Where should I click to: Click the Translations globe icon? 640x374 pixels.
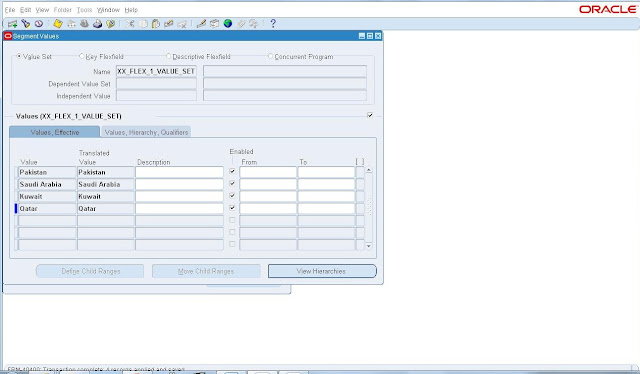(x=228, y=24)
